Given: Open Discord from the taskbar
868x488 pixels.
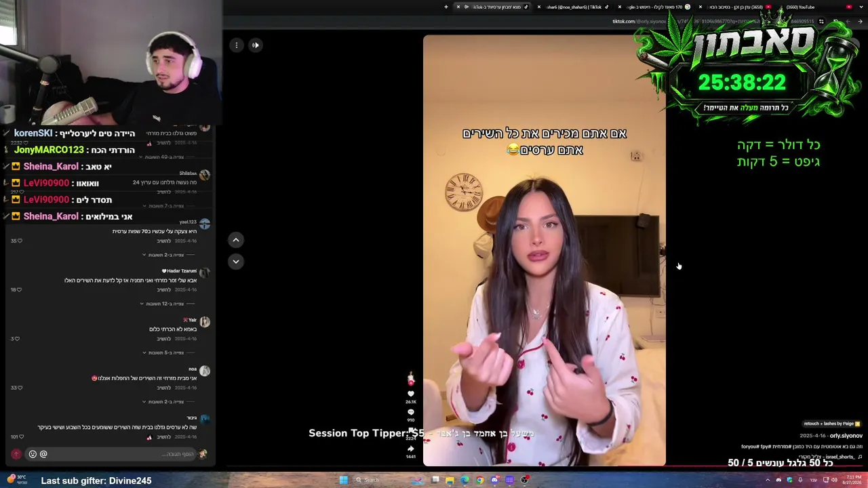Looking at the screenshot, I should (494, 480).
